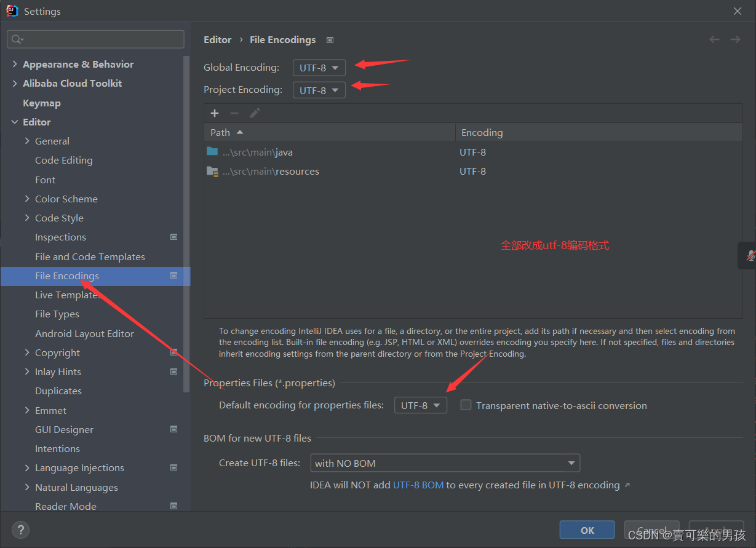Click the search magnifier icon
Screen dimensions: 756x548
17,39
